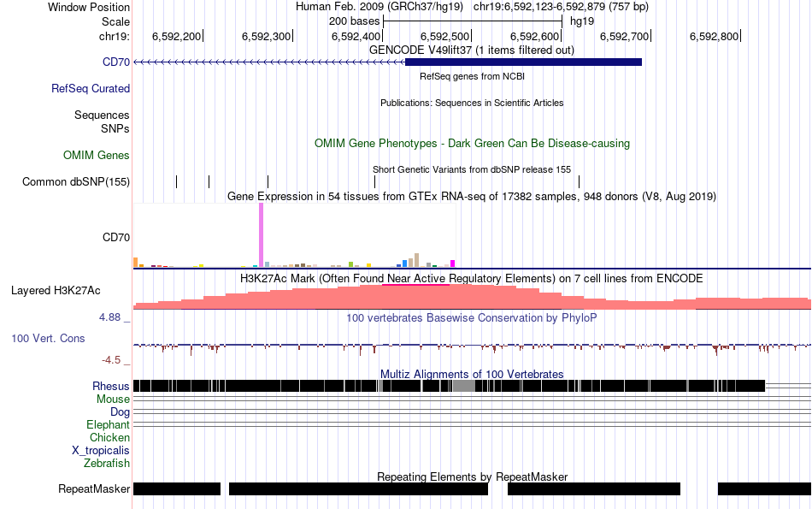The height and width of the screenshot is (509, 812).
Task: Click the Repeating Elements by RepeatMasker title
Action: [473, 476]
